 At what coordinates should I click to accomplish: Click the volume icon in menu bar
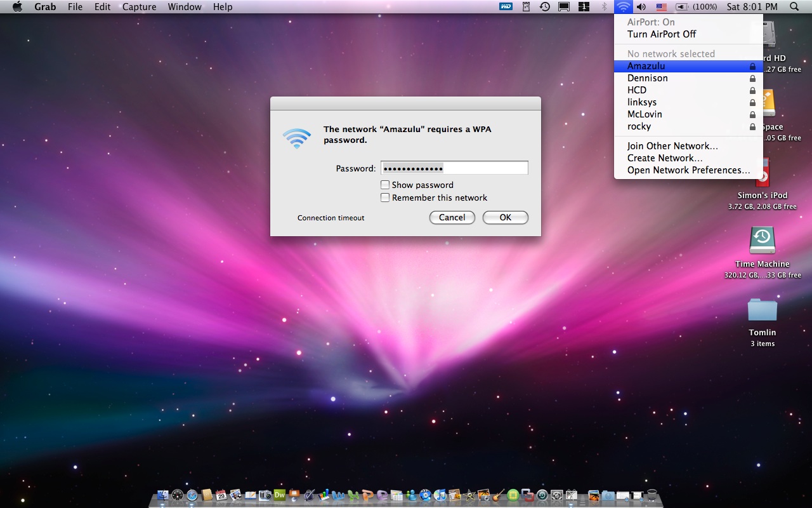[x=641, y=7]
